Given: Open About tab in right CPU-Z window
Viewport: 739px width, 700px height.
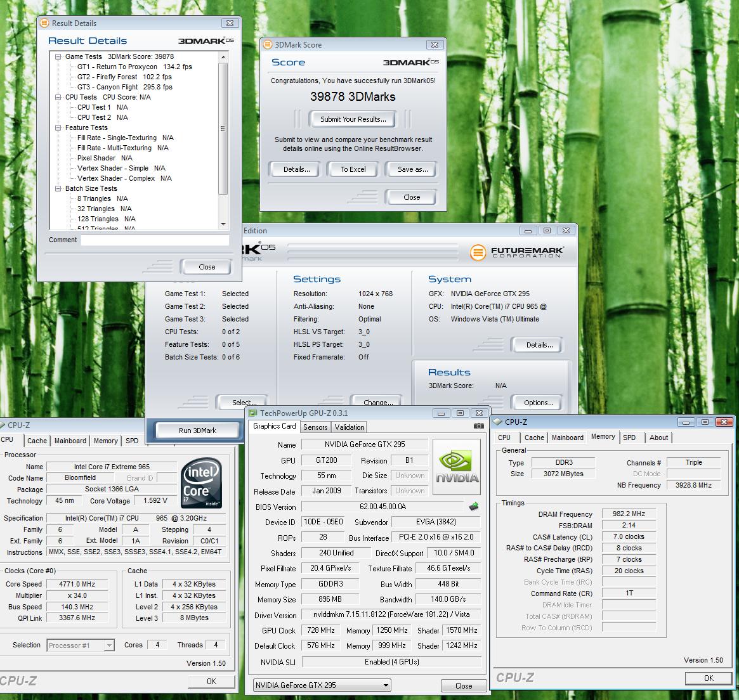Looking at the screenshot, I should 658,437.
